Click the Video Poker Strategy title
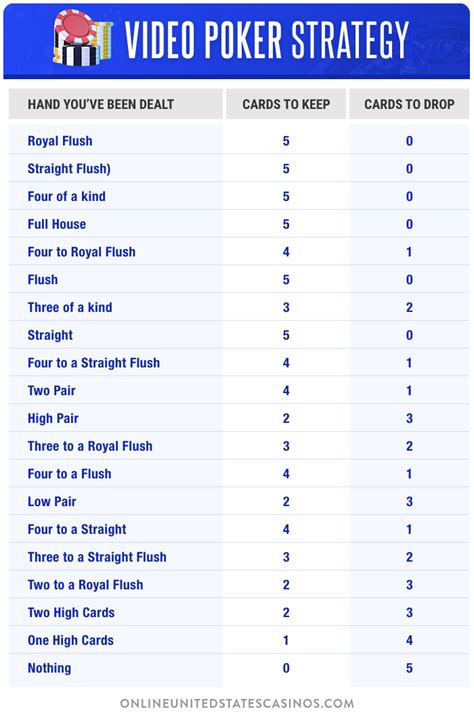 (267, 40)
